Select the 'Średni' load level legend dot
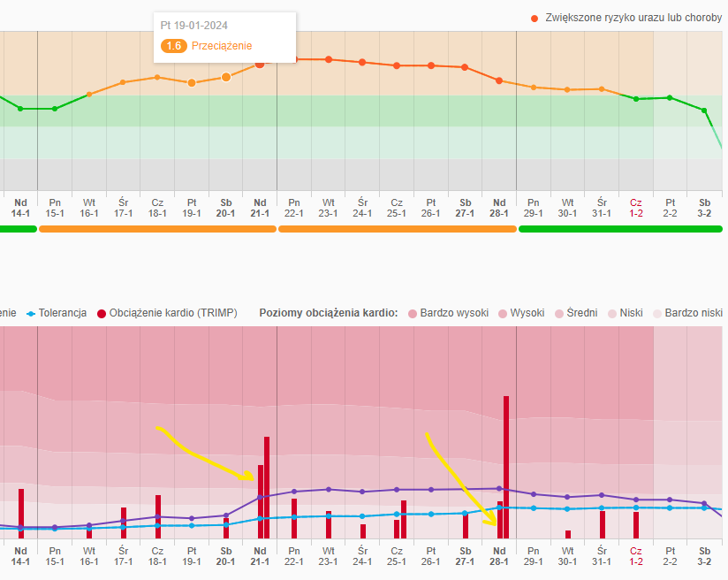 click(558, 313)
